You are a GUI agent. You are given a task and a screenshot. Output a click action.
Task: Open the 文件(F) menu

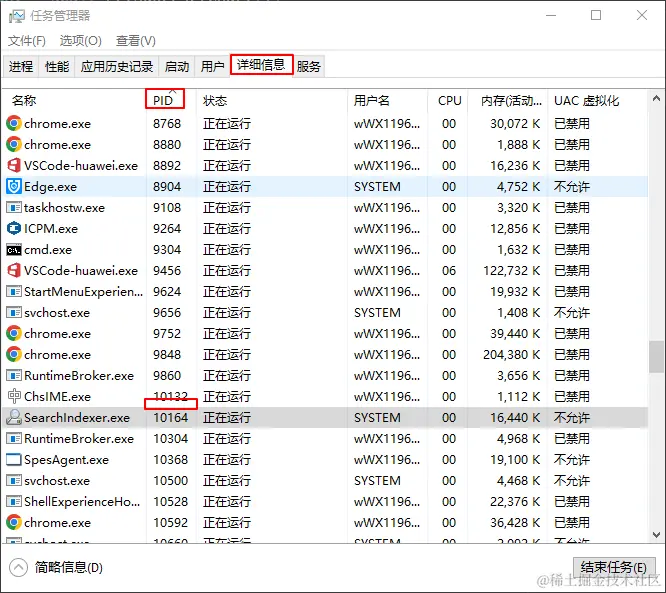[x=26, y=41]
